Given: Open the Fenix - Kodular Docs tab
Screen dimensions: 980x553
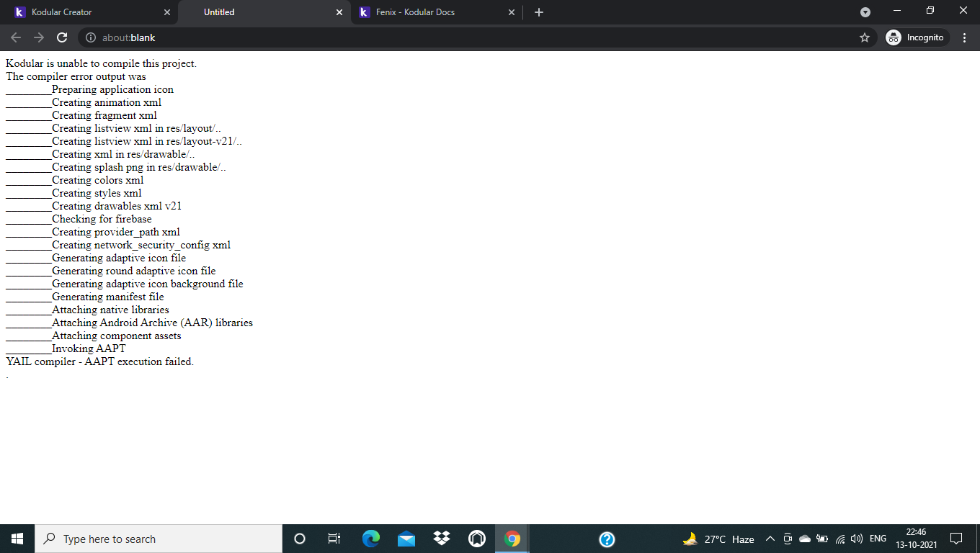Looking at the screenshot, I should click(437, 12).
